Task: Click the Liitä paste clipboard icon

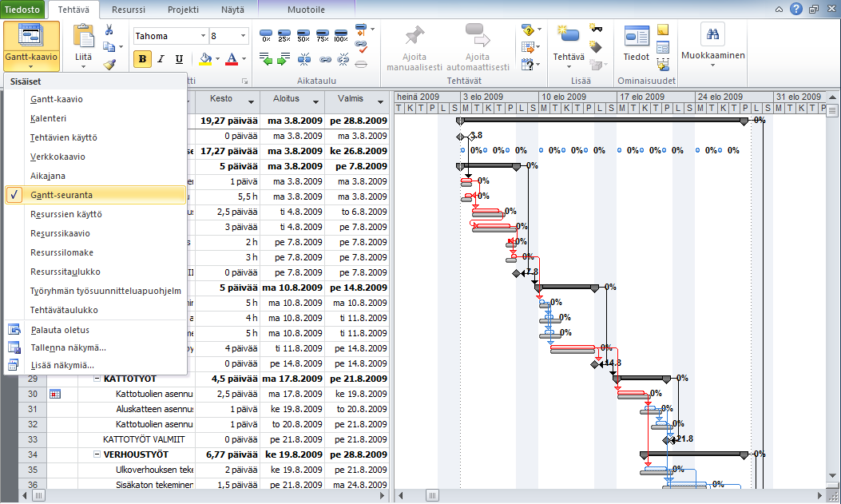Action: 83,37
